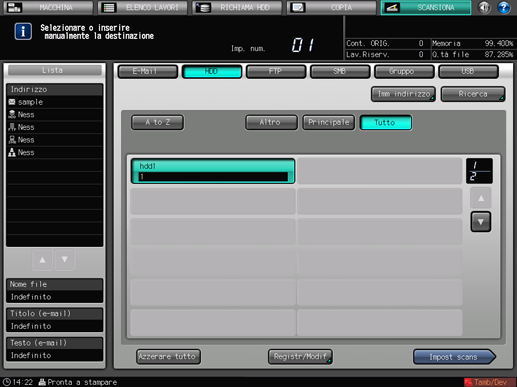Click printer icon near Pronta a stampare
This screenshot has height=387, width=517.
point(42,382)
